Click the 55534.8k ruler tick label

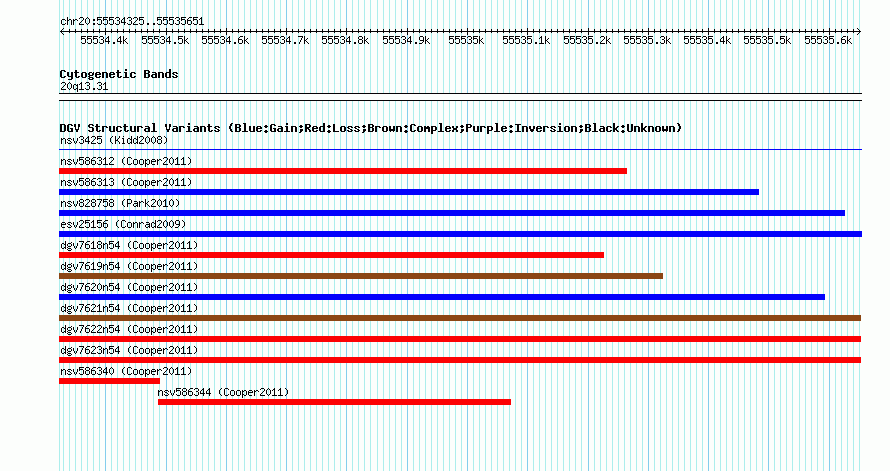pos(346,40)
